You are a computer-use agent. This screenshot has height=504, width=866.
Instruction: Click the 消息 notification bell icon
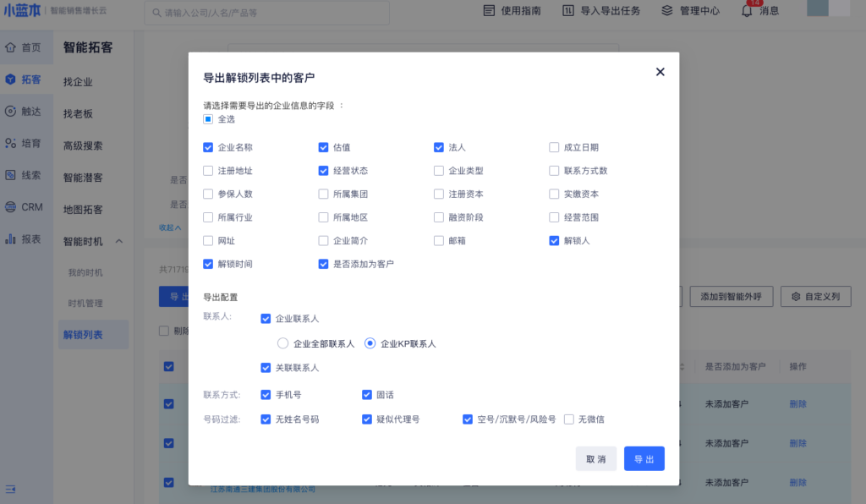pos(747,11)
